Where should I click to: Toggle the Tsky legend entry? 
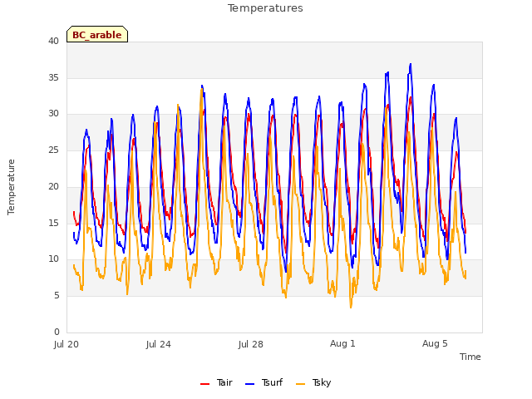pos(313,382)
